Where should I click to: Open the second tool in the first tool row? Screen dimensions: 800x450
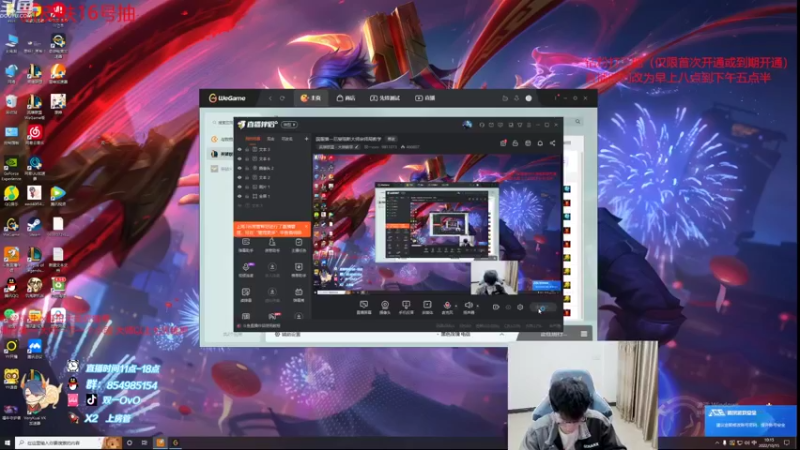click(272, 245)
